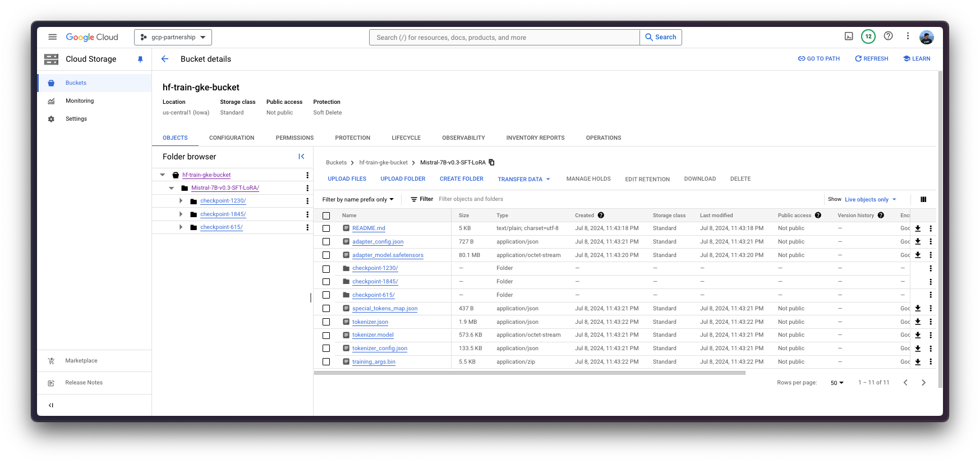This screenshot has width=980, height=463.
Task: Open the user account avatar
Action: point(926,37)
